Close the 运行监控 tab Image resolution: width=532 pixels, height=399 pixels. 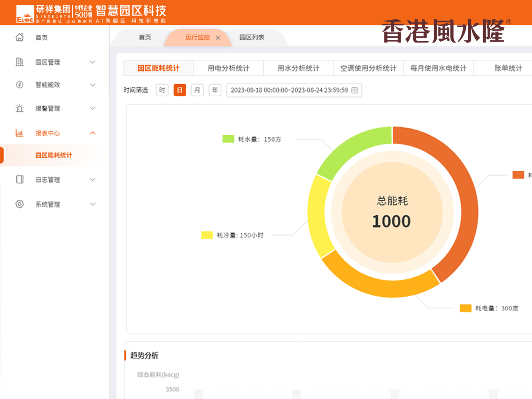pos(218,38)
